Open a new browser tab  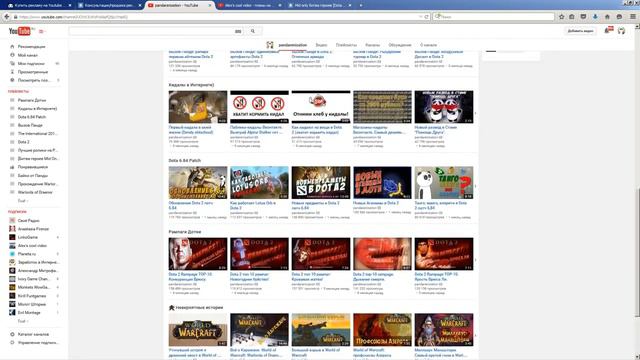pyautogui.click(x=361, y=5)
